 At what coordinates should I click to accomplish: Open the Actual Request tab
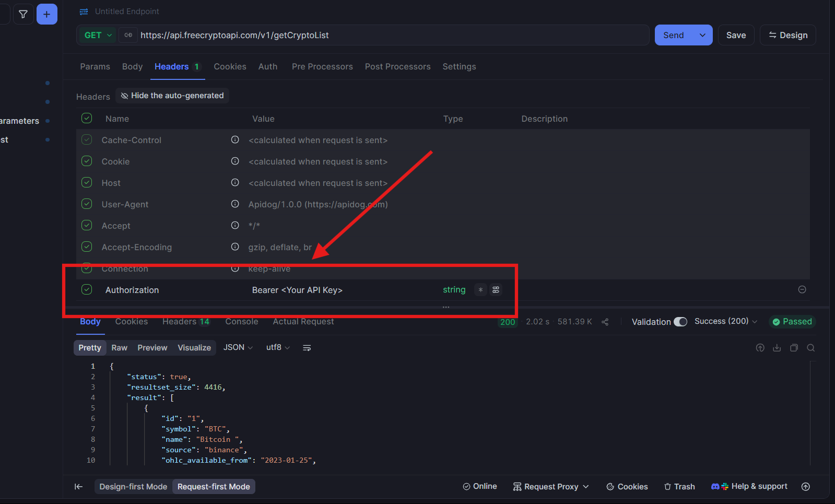pos(303,321)
